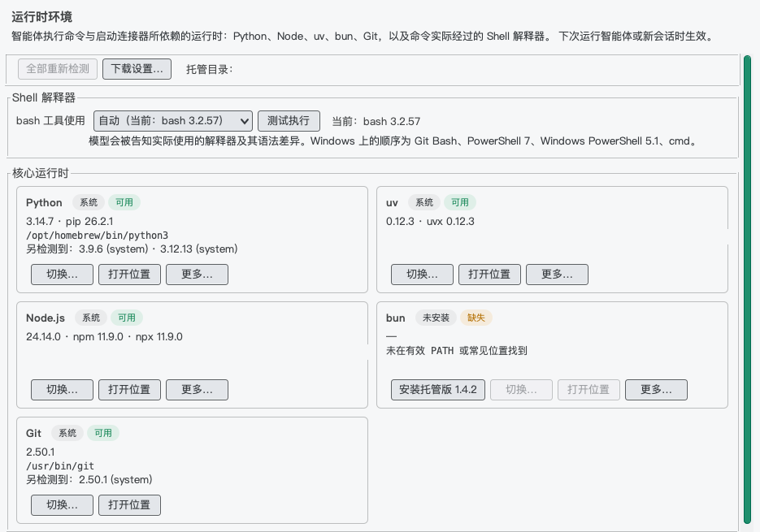
Task: Click the green vertical scrollbar
Action: tap(747, 289)
